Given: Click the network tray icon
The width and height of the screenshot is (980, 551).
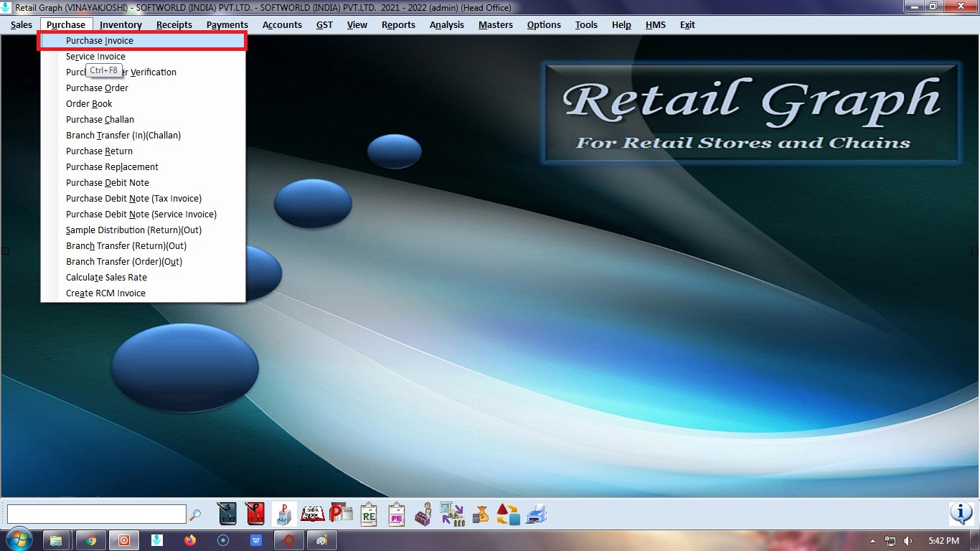Looking at the screenshot, I should click(890, 540).
